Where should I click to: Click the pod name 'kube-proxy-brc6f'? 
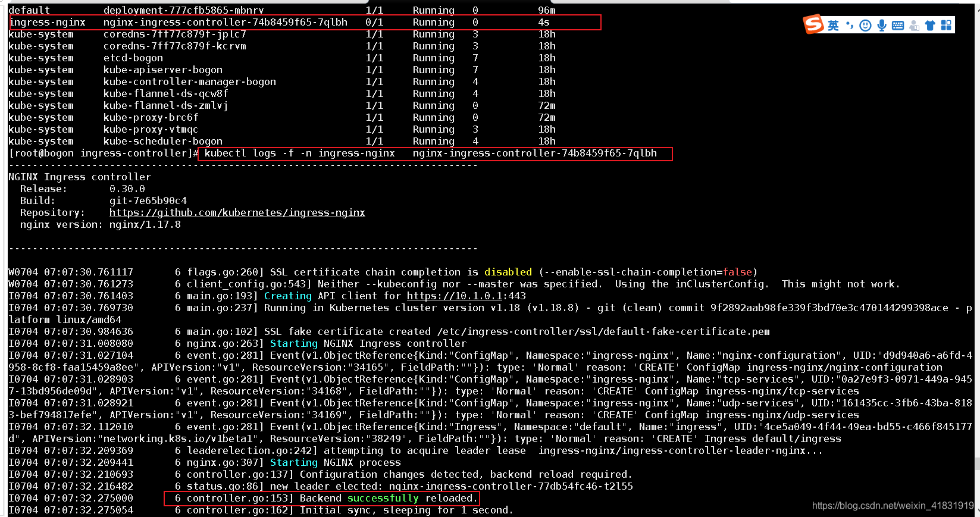(x=151, y=117)
